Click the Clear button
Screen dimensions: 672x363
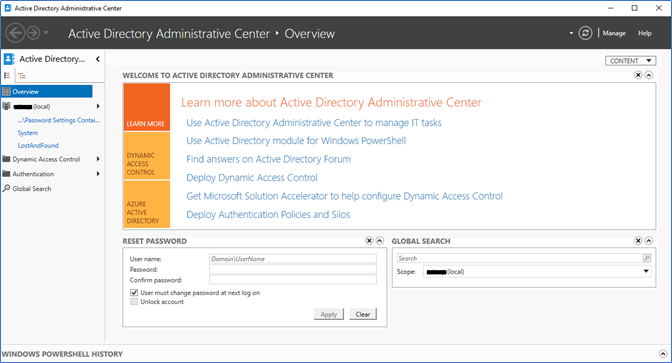(363, 314)
